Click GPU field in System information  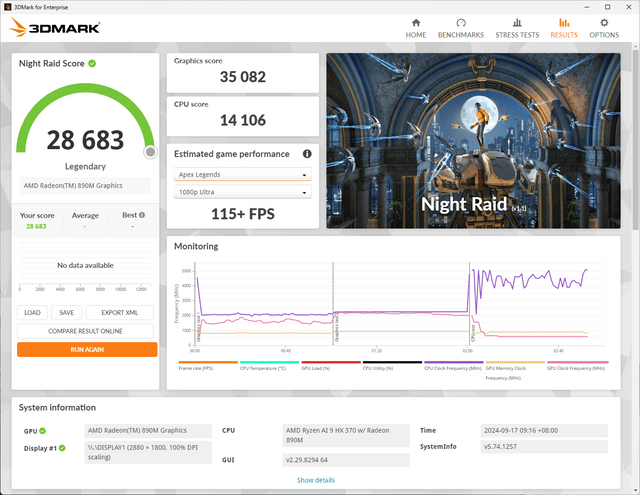(x=148, y=431)
